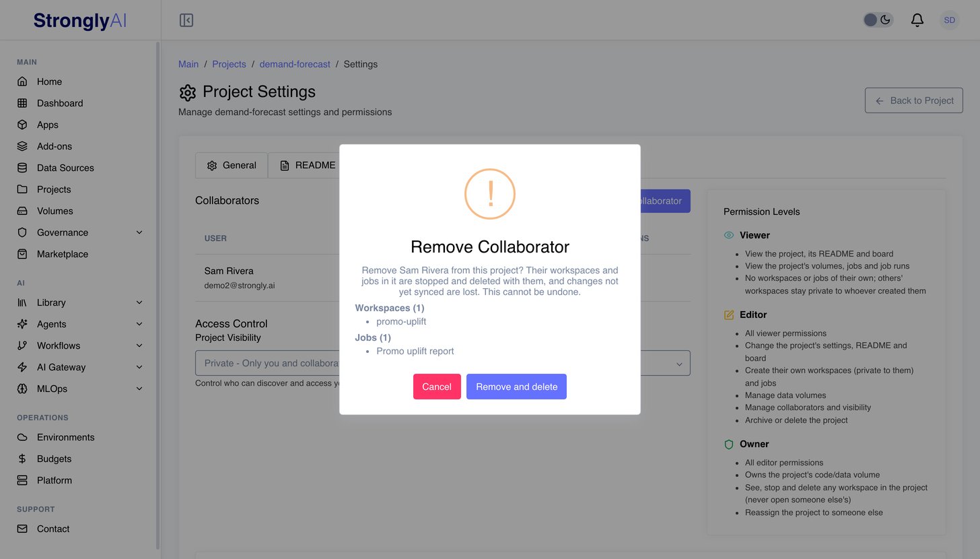Image resolution: width=980 pixels, height=559 pixels.
Task: Click the AI Gateway lightning icon
Action: pos(22,367)
